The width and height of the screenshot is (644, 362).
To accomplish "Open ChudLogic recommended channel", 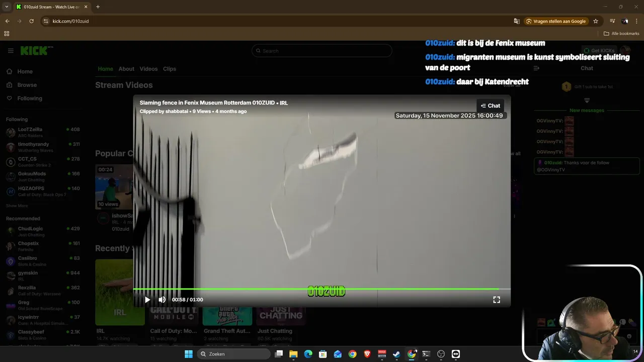I will pyautogui.click(x=43, y=231).
